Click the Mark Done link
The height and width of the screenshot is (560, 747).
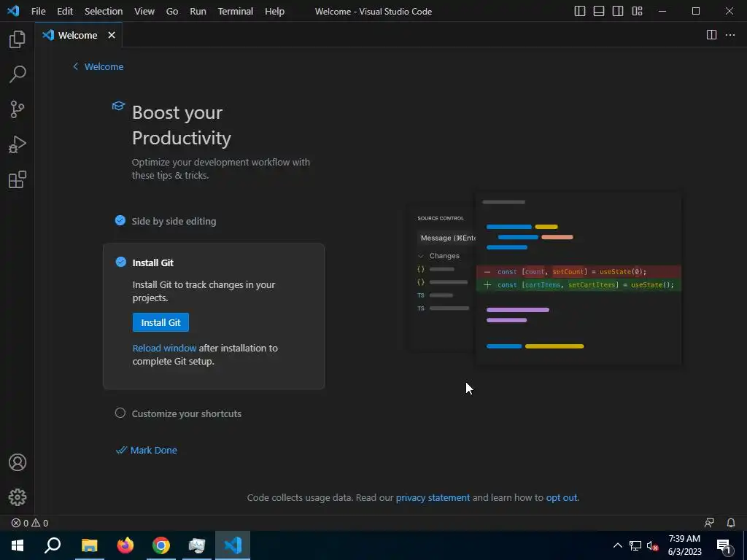click(147, 450)
